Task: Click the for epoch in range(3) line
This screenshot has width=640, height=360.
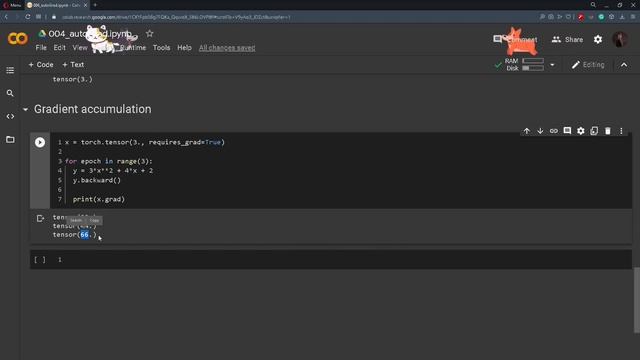Action: coord(109,161)
